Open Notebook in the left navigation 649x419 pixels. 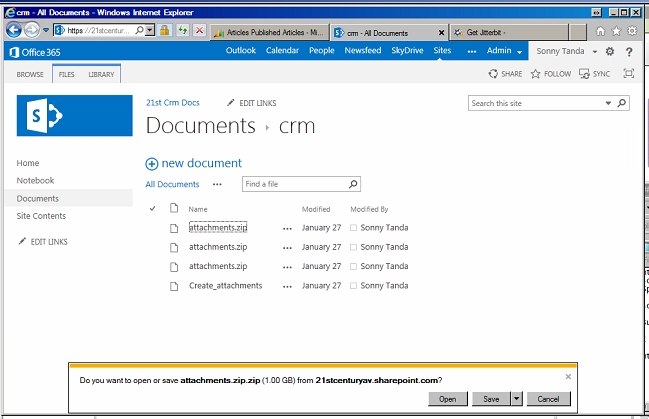pos(35,181)
